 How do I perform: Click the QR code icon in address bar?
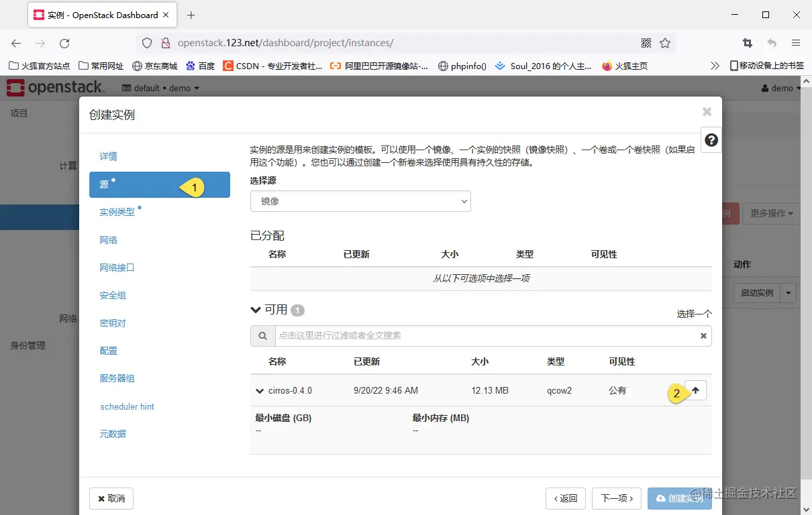point(646,42)
